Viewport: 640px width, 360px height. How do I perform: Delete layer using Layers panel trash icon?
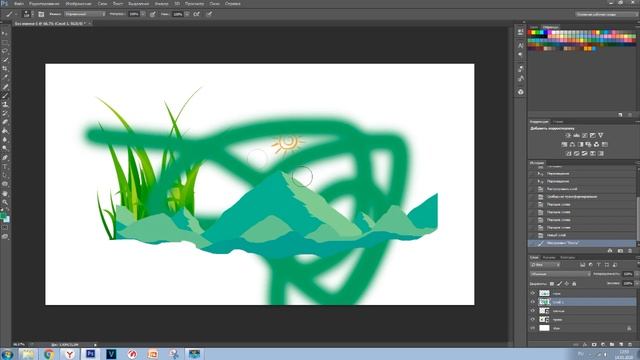(x=630, y=344)
